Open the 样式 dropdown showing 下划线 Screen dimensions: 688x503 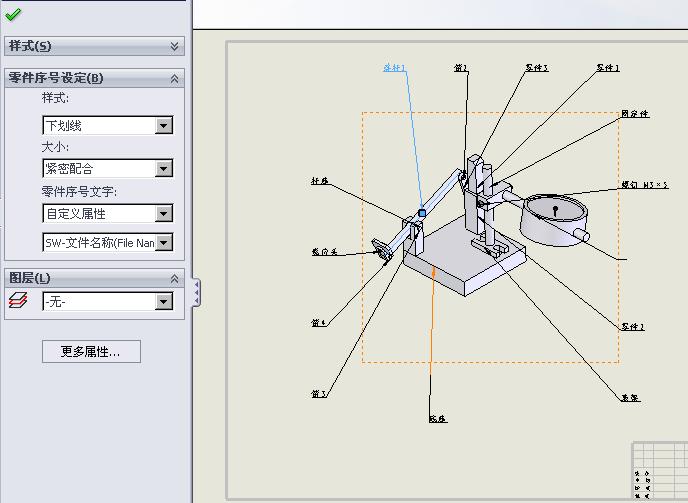point(164,126)
